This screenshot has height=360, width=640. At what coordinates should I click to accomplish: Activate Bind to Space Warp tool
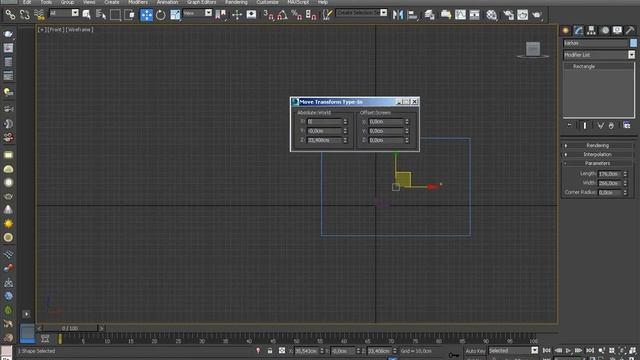pos(39,15)
